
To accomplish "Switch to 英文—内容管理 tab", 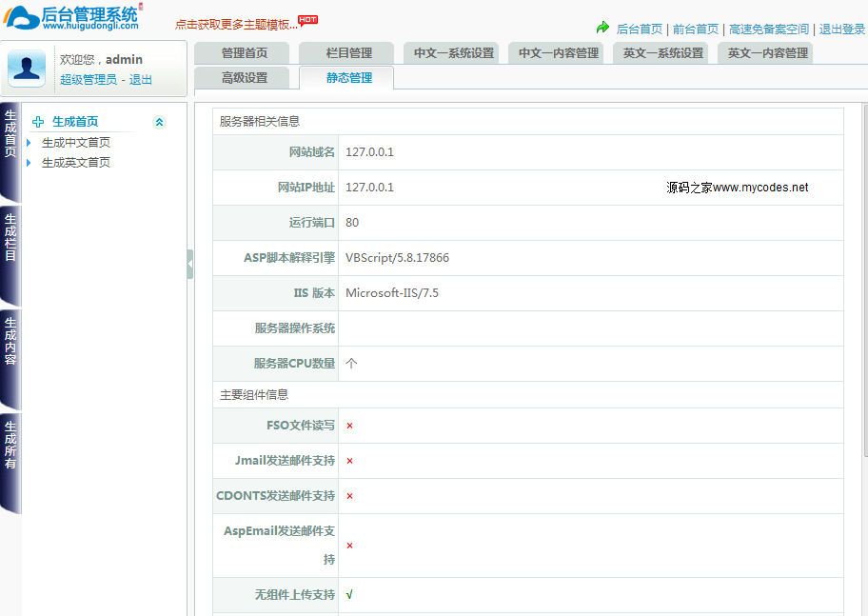I will [x=765, y=53].
